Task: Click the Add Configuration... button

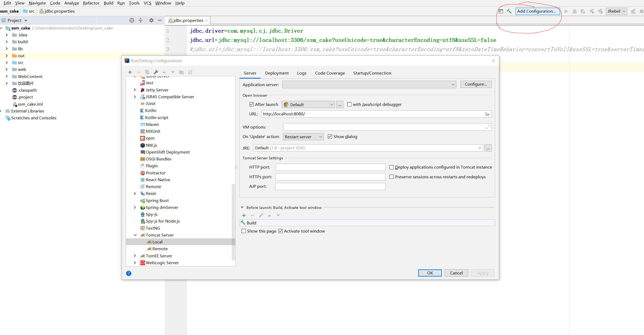Action: pyautogui.click(x=537, y=11)
